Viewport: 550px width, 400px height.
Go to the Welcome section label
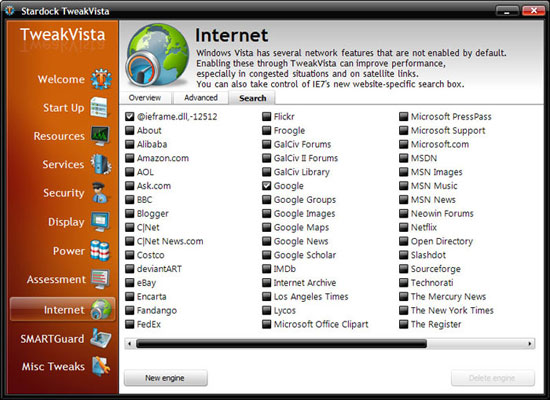61,79
